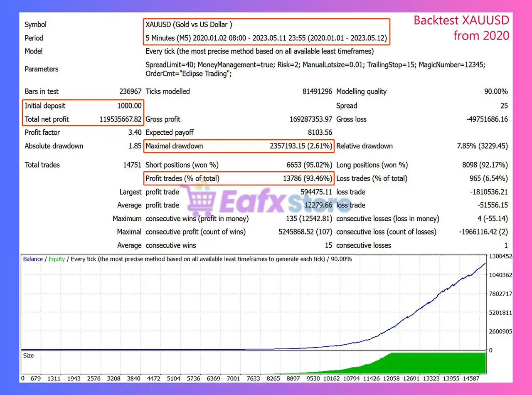Click the Relative drawdown value 7.85% (3229.45)

[482, 146]
